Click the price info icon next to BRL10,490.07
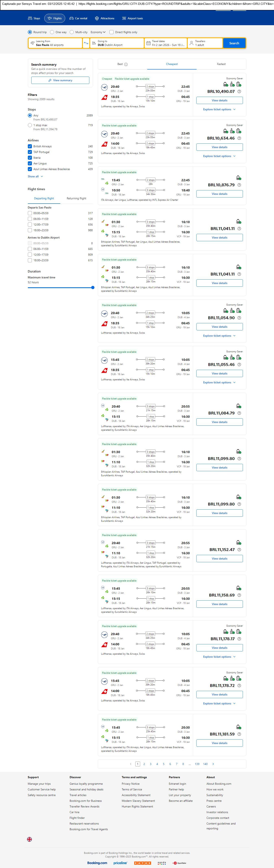 click(x=239, y=92)
